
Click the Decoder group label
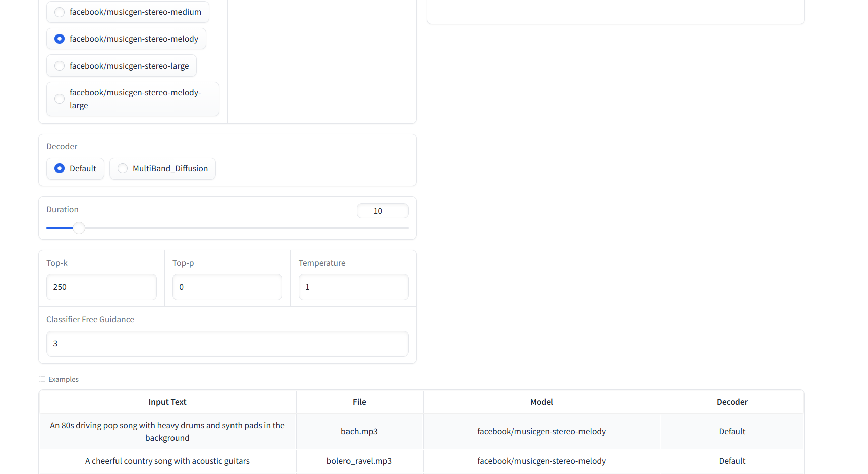coord(62,146)
